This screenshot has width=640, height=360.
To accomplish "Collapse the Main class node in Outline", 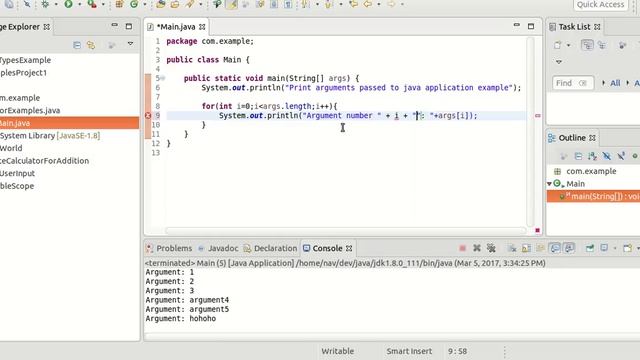I will [x=549, y=184].
